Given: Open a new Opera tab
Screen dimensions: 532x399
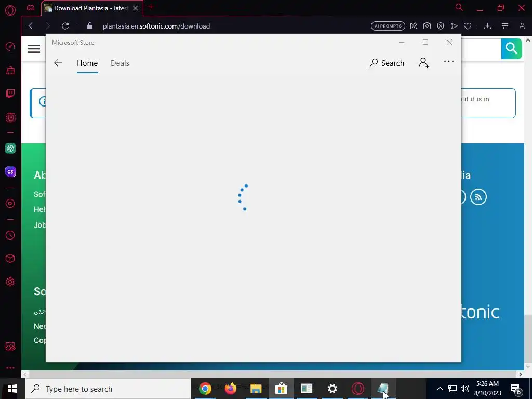Looking at the screenshot, I should 151,7.
